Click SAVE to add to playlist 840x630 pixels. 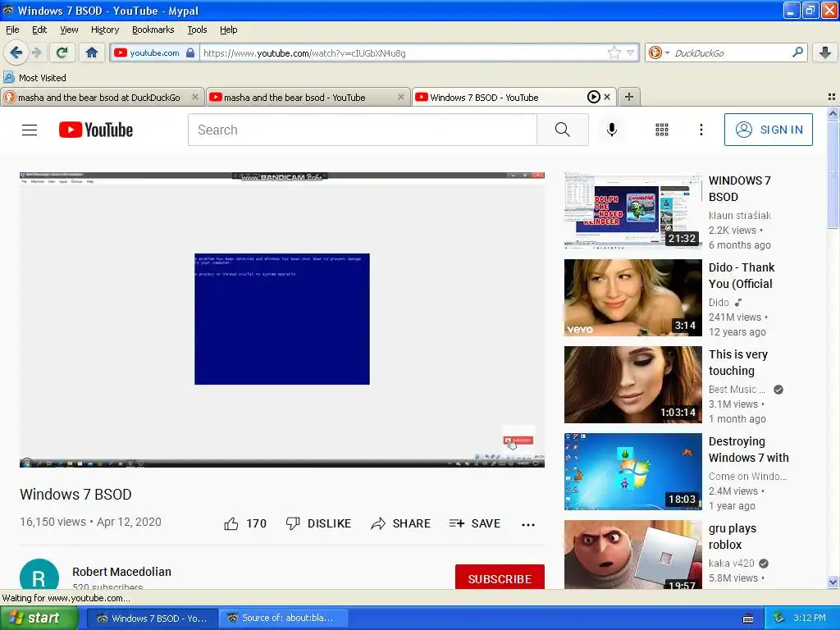click(475, 523)
